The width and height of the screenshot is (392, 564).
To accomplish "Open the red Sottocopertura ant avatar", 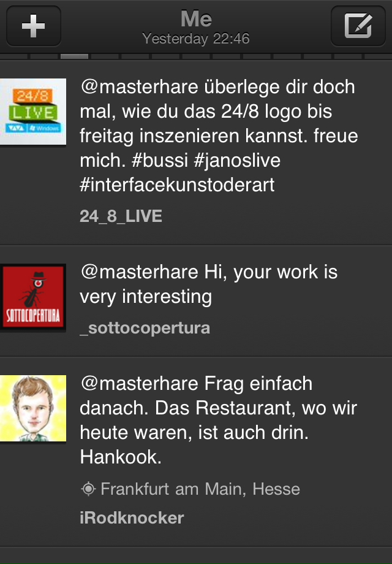I will (33, 297).
